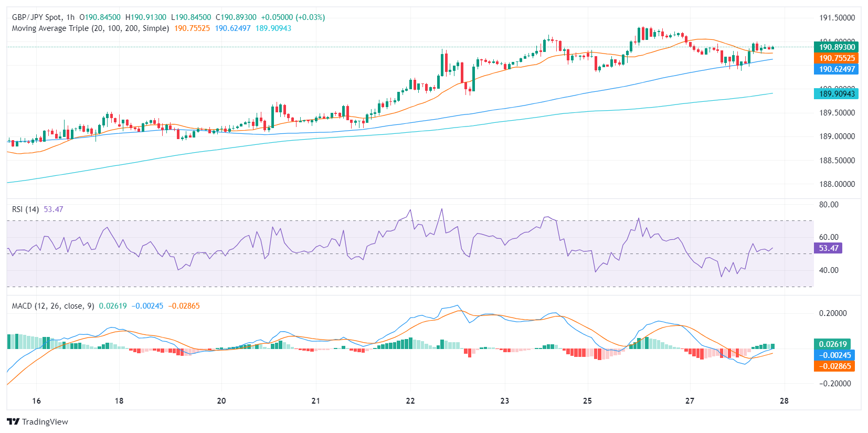This screenshot has width=868, height=433.
Task: Click date 16 on the time axis
Action: pyautogui.click(x=36, y=401)
